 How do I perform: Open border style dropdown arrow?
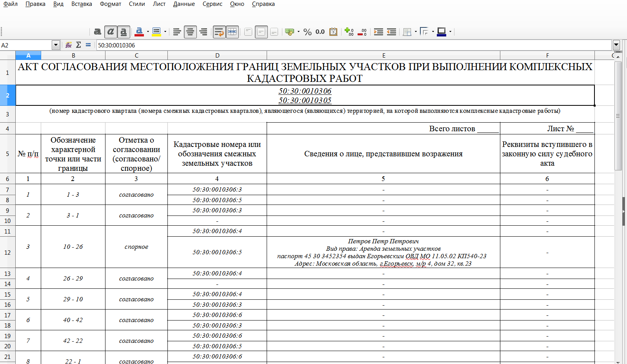click(433, 32)
